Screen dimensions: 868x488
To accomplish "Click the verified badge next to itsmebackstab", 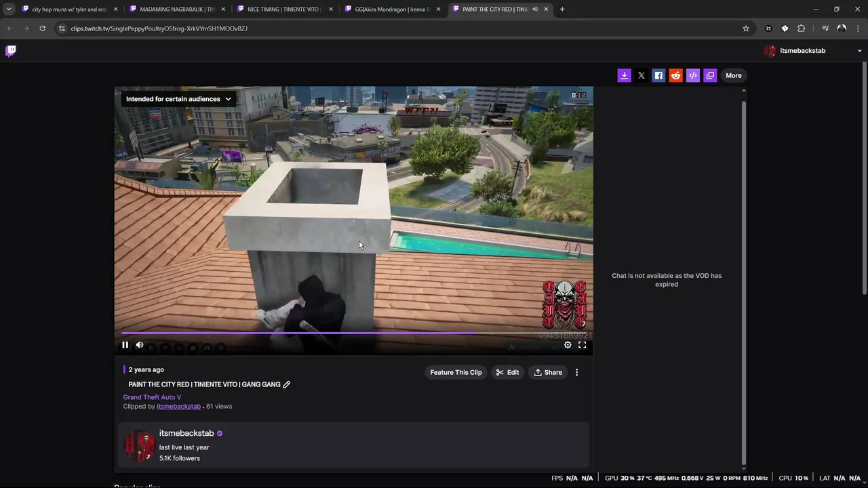I will tap(220, 433).
